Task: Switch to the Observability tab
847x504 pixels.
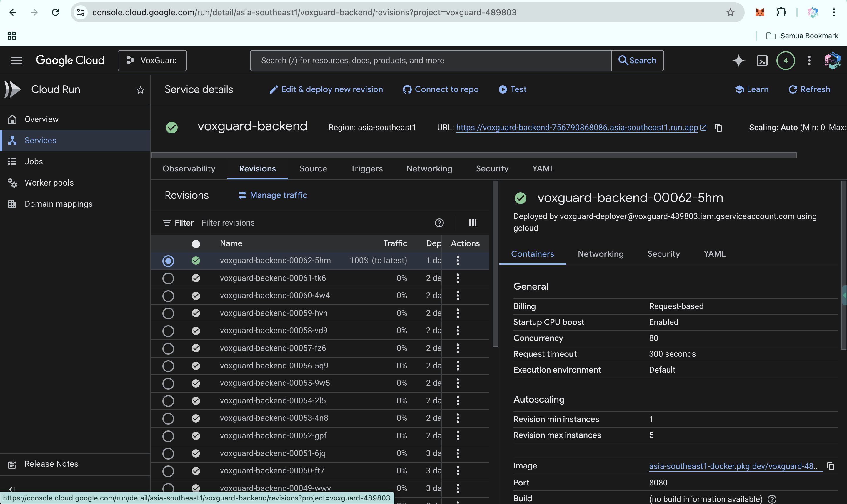Action: click(x=189, y=169)
